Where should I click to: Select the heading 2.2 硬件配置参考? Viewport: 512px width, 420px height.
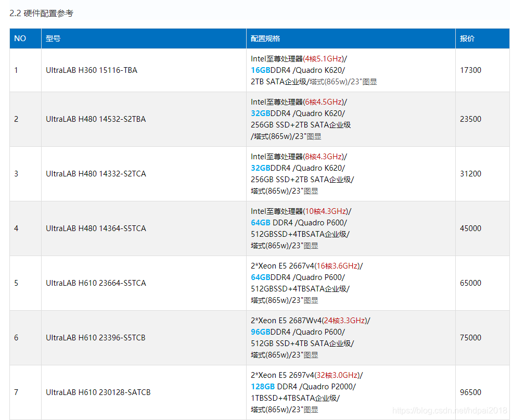42,14
